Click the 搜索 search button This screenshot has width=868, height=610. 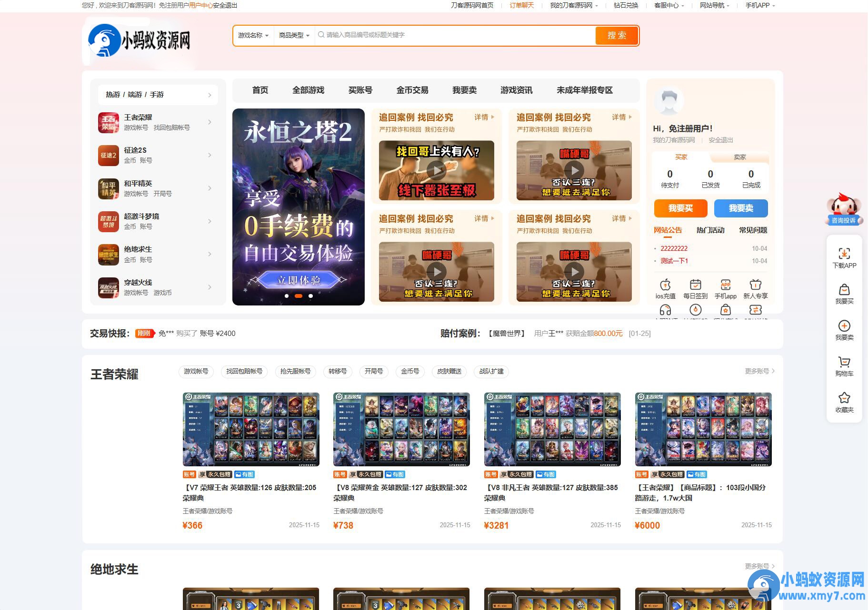[x=617, y=35]
